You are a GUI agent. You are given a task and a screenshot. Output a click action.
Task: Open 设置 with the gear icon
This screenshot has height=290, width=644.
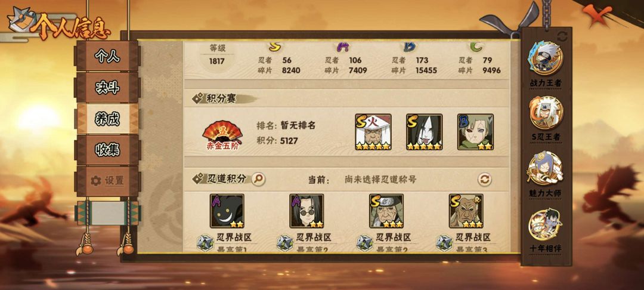(107, 181)
